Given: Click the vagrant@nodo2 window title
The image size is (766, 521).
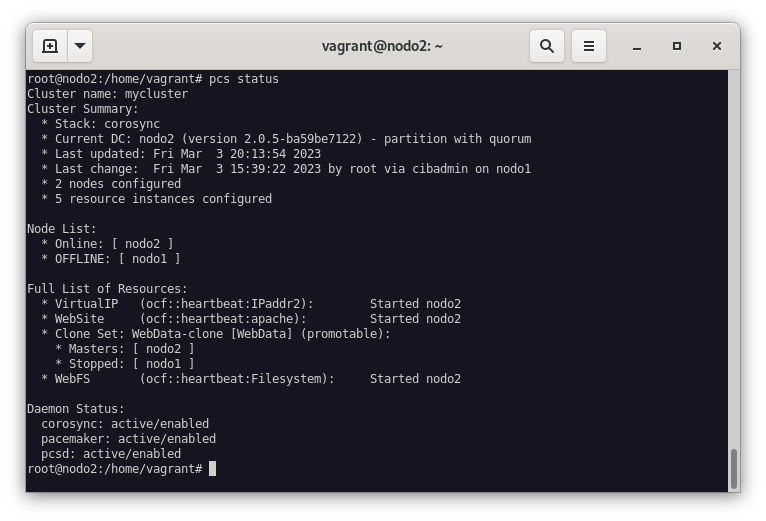Looking at the screenshot, I should (x=382, y=46).
